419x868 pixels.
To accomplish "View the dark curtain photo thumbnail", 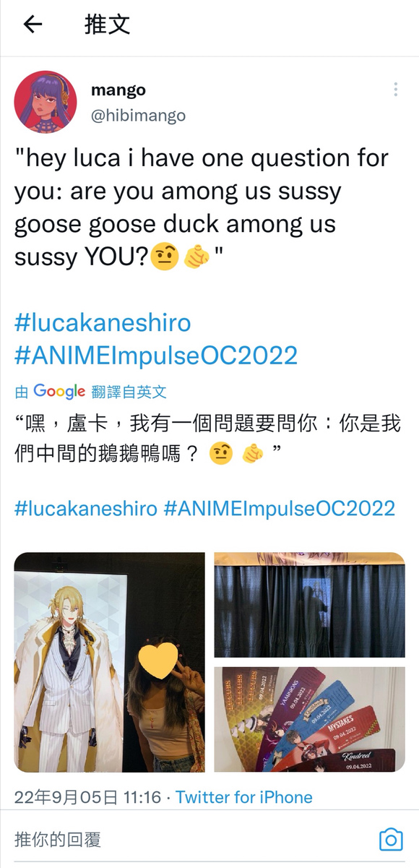I will coord(309,605).
